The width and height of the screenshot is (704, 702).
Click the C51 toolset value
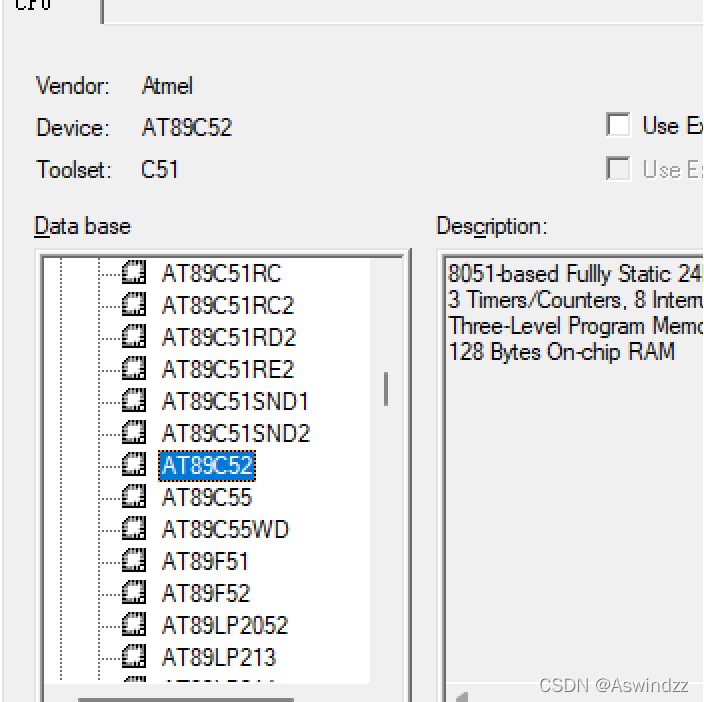click(x=159, y=170)
